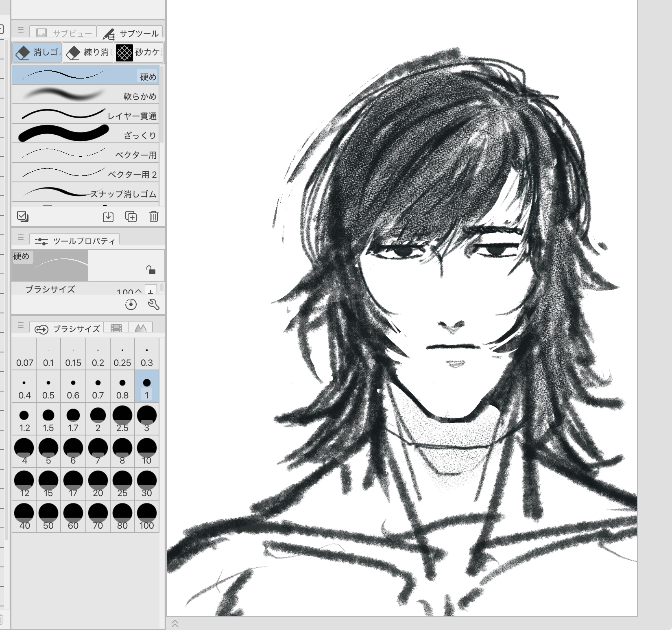Select the 100 brush size preset

click(x=146, y=516)
